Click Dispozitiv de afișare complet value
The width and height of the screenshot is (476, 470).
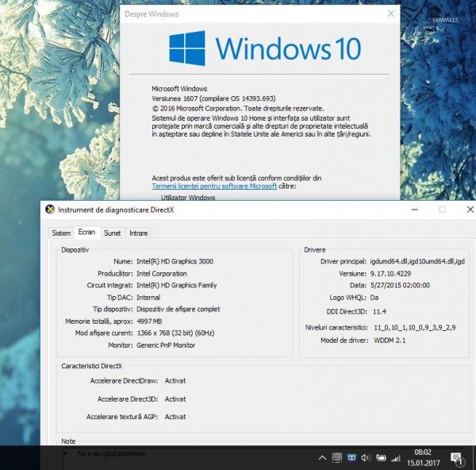(x=178, y=310)
